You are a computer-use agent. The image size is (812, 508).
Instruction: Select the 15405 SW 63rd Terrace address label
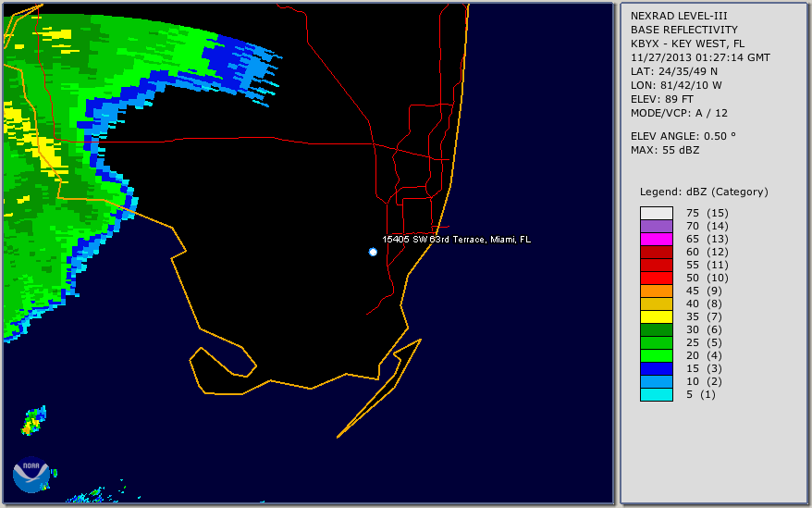pos(456,239)
